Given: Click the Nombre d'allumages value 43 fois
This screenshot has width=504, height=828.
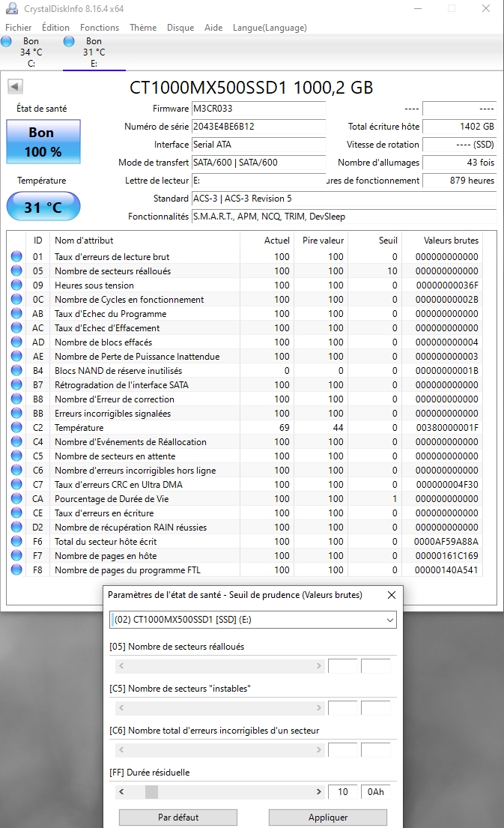Looking at the screenshot, I should [x=460, y=162].
